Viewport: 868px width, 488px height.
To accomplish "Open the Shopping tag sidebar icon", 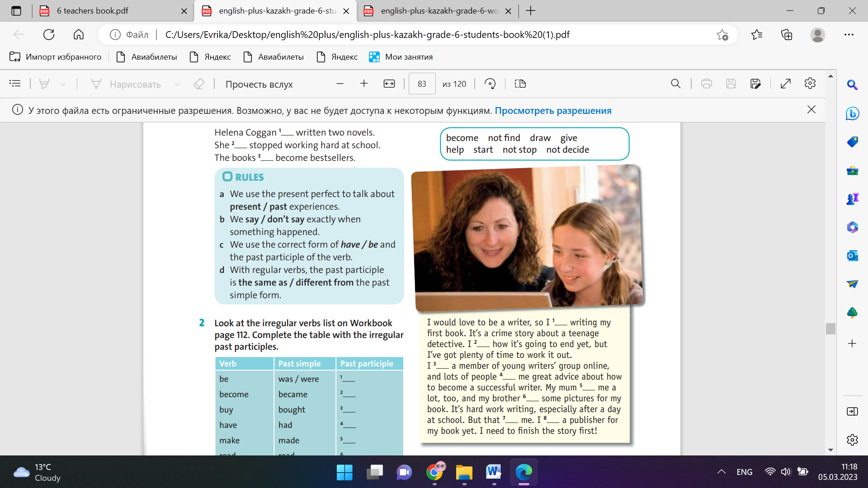I will [x=852, y=142].
